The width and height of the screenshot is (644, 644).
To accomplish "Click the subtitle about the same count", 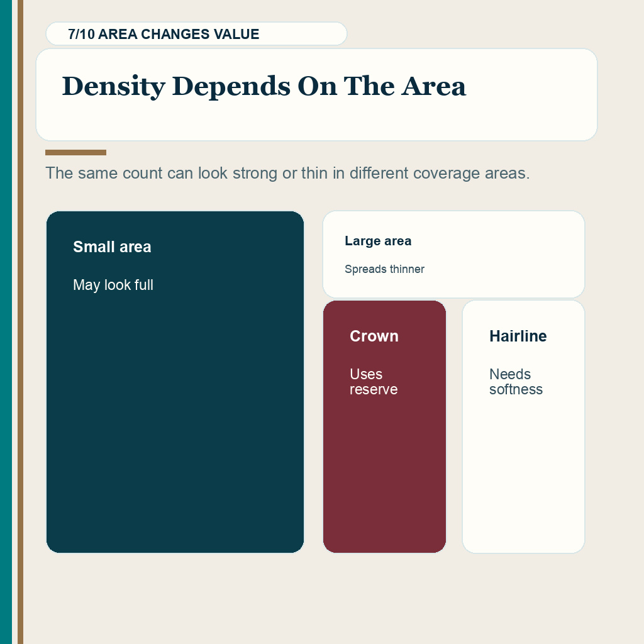I will [287, 173].
